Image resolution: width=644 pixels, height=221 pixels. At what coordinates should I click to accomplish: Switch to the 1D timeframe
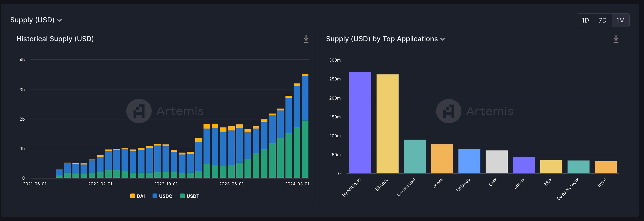[585, 20]
